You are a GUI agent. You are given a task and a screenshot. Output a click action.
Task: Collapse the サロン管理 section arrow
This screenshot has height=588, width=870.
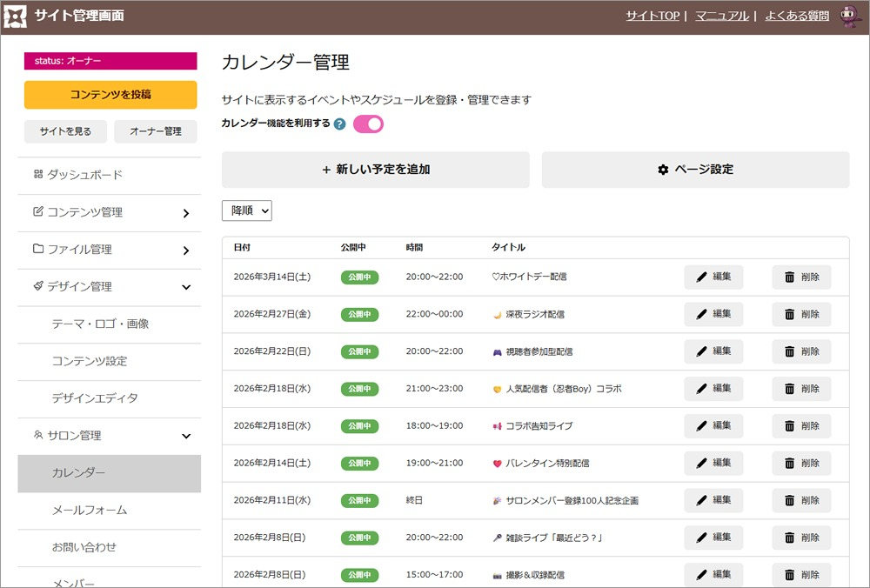tap(186, 437)
